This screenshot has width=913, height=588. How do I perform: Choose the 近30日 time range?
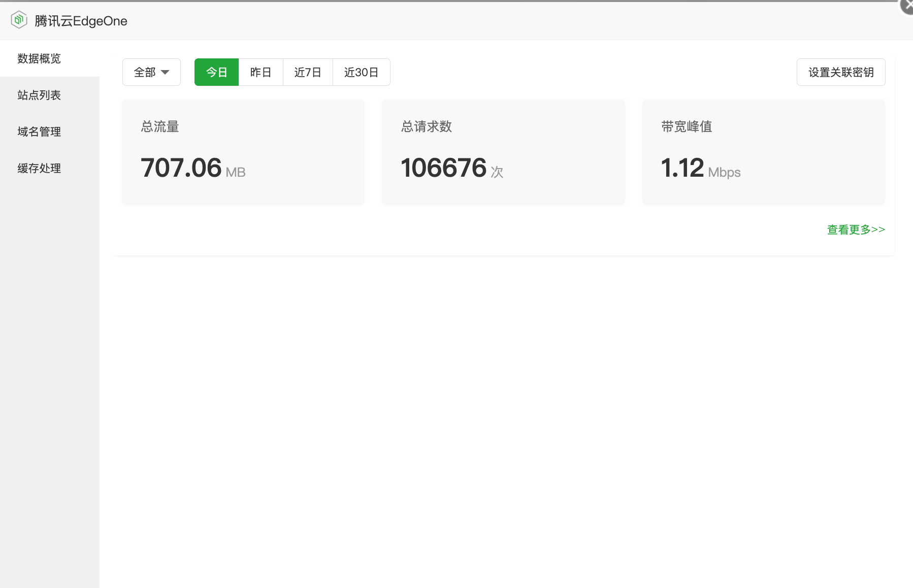pos(361,73)
